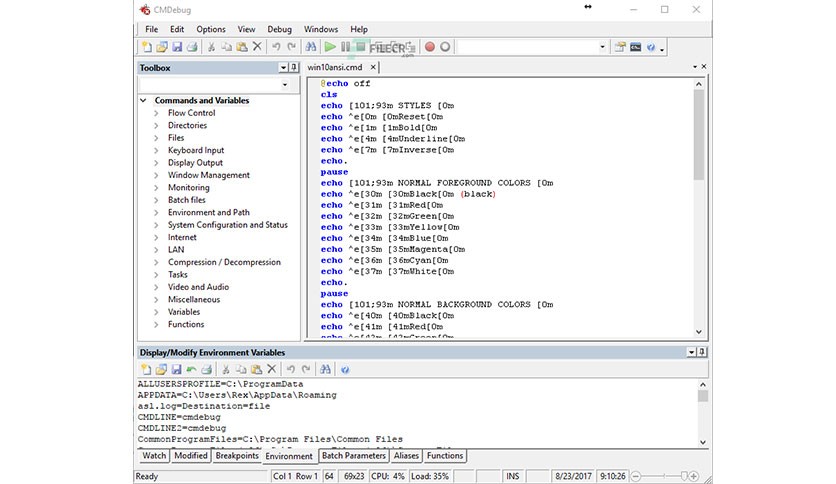This screenshot has height=484, width=836.
Task: Click the Undo arrow in main toolbar
Action: (x=276, y=47)
